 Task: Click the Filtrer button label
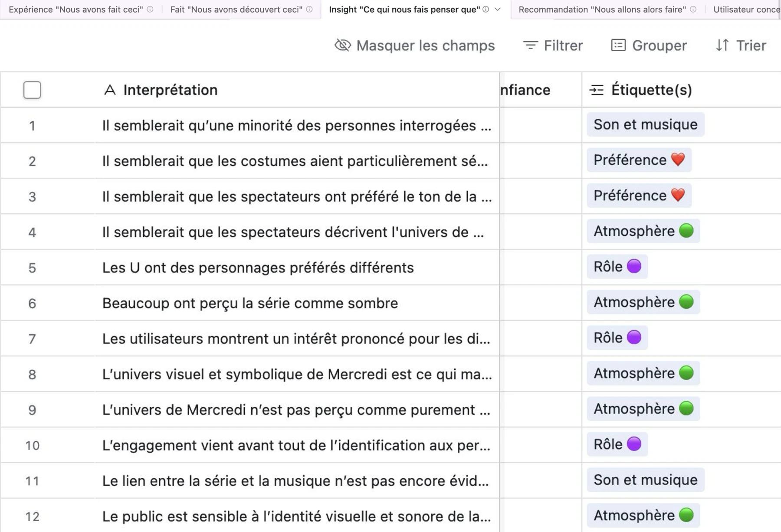point(564,45)
